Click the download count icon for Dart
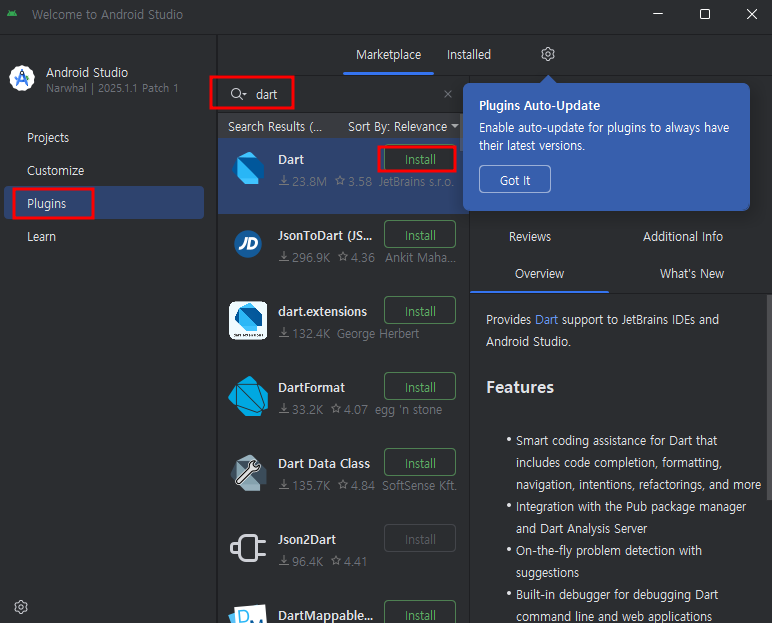 pos(284,181)
